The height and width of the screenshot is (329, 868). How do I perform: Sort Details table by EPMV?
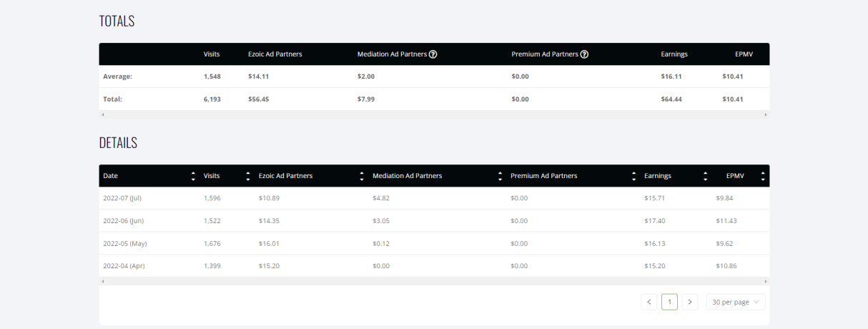pyautogui.click(x=763, y=176)
